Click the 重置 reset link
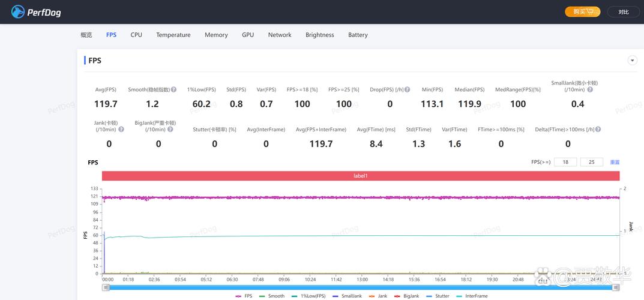The width and height of the screenshot is (644, 300). pyautogui.click(x=615, y=162)
